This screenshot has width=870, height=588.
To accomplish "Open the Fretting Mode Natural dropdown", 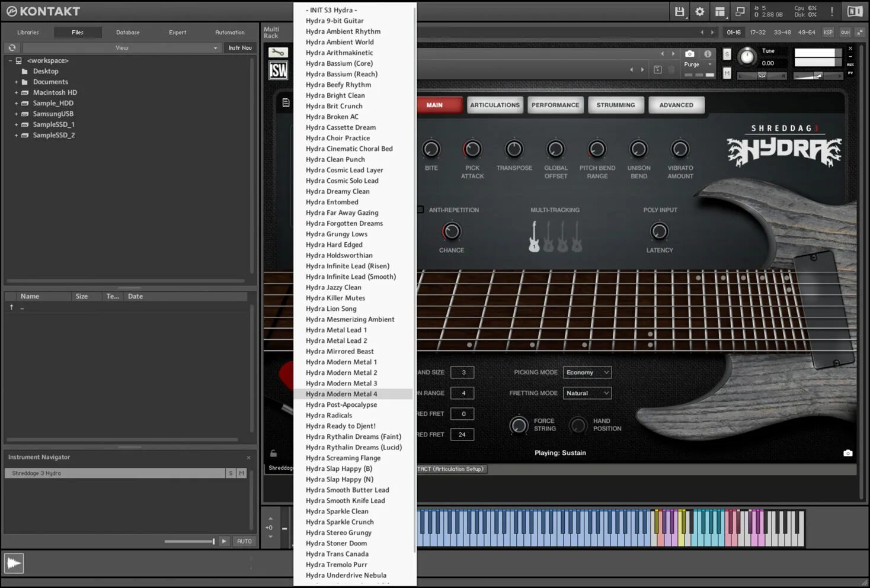I will tap(587, 393).
